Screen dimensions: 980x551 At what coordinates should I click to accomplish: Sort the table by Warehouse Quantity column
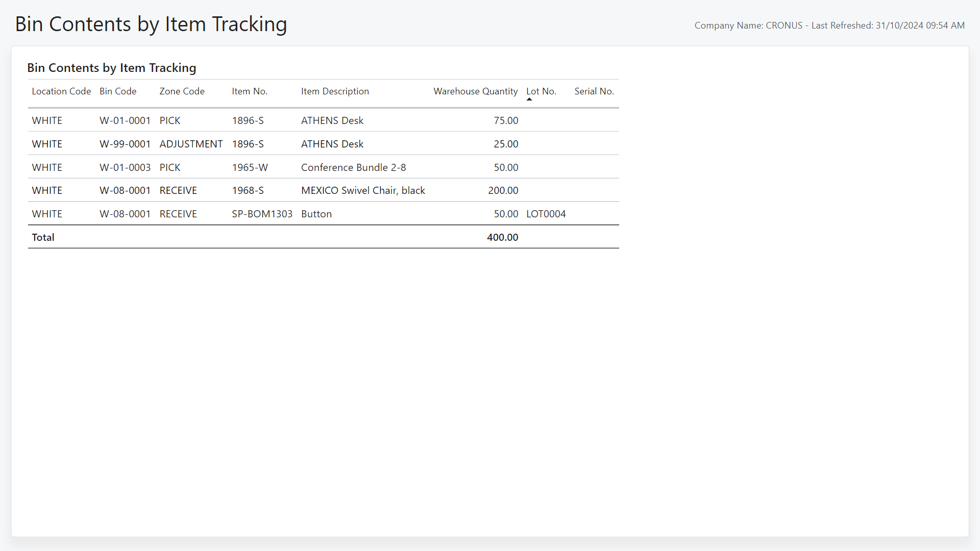tap(475, 91)
